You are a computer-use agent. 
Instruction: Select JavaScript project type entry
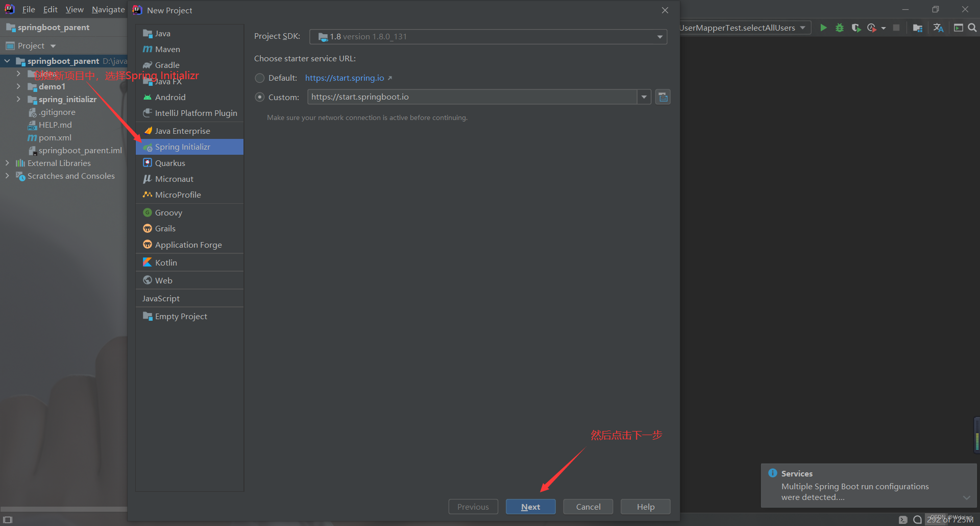coord(189,298)
